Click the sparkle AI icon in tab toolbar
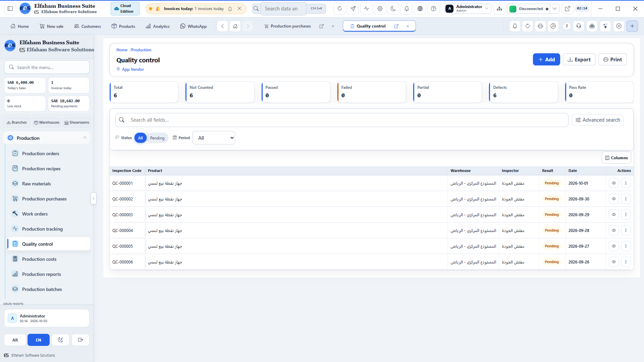This screenshot has height=362, width=644. click(605, 26)
